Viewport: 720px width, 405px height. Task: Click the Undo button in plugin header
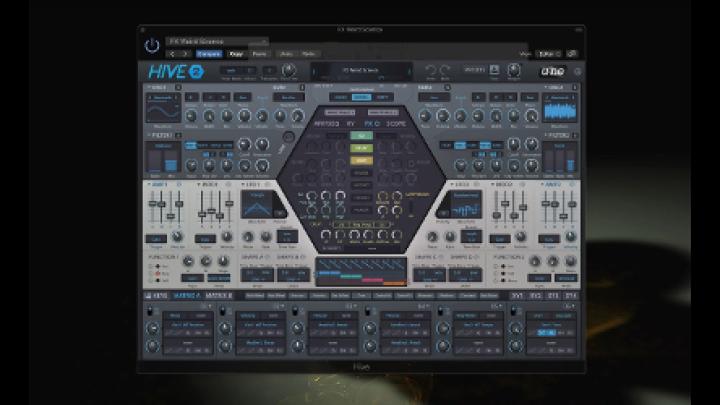286,54
